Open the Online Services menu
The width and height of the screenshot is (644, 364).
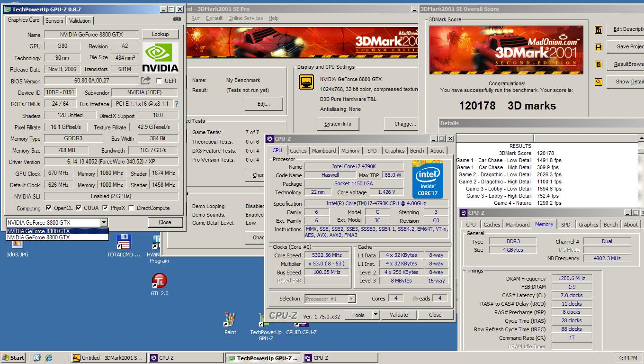pos(245,18)
